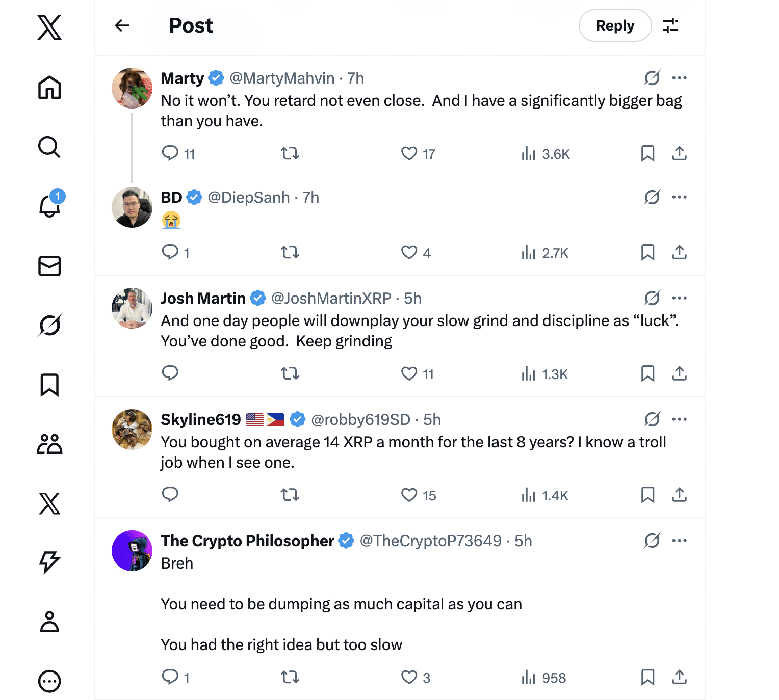The width and height of the screenshot is (779, 700).
Task: Open the reply sort and filter settings
Action: coord(670,25)
